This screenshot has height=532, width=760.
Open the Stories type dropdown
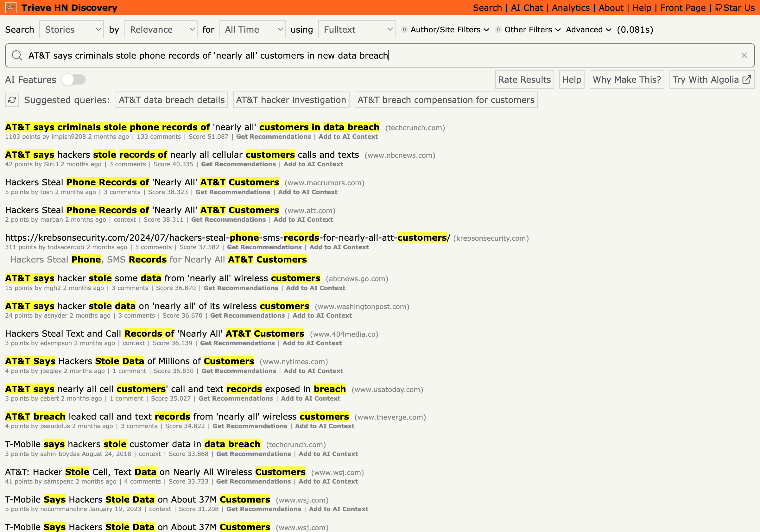[x=72, y=29]
